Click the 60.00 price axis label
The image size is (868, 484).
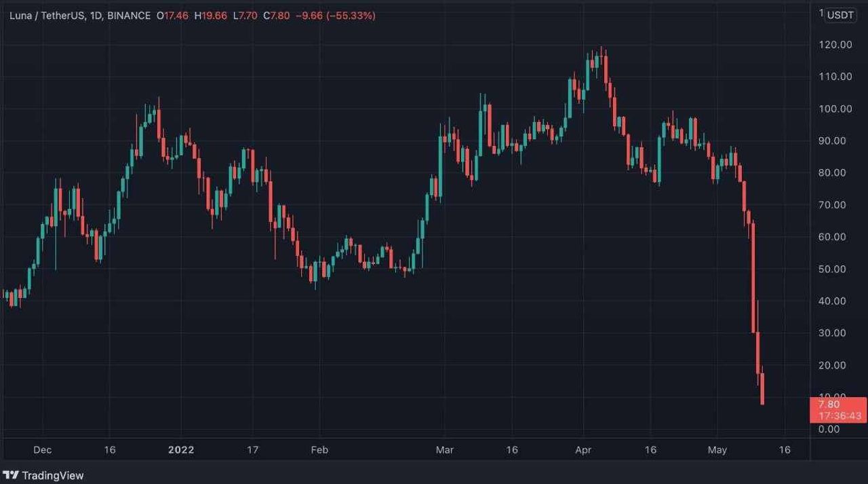[833, 237]
